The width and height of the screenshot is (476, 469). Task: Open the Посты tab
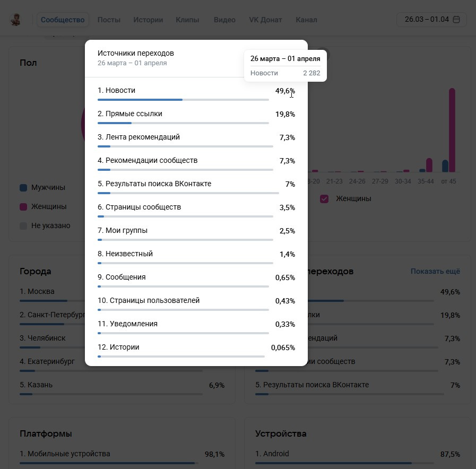pyautogui.click(x=109, y=20)
